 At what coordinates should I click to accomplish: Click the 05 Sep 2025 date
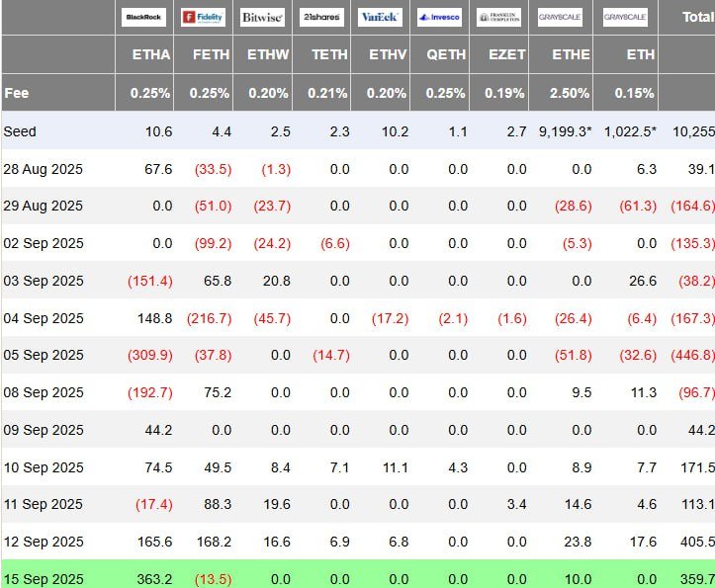pos(44,355)
